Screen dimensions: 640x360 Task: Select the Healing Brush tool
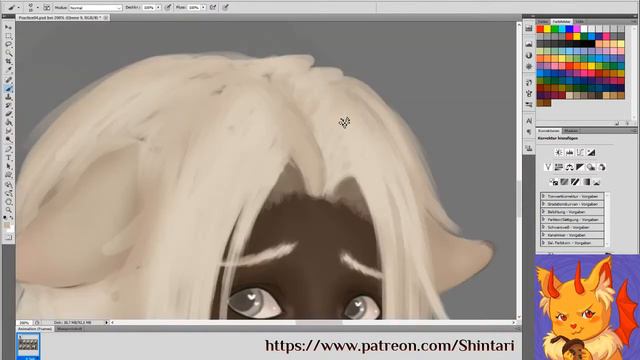pos(8,80)
